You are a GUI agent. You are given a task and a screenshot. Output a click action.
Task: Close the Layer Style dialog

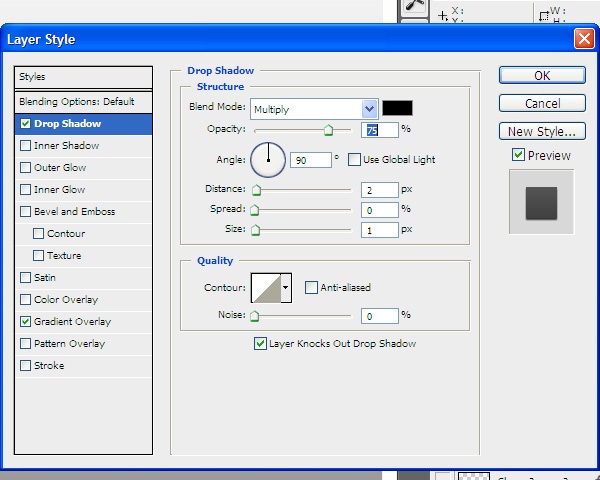click(584, 39)
